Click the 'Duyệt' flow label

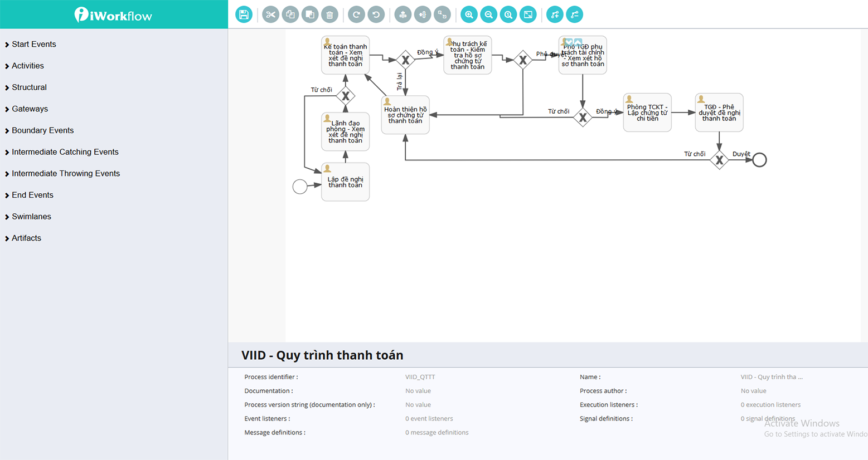[741, 154]
